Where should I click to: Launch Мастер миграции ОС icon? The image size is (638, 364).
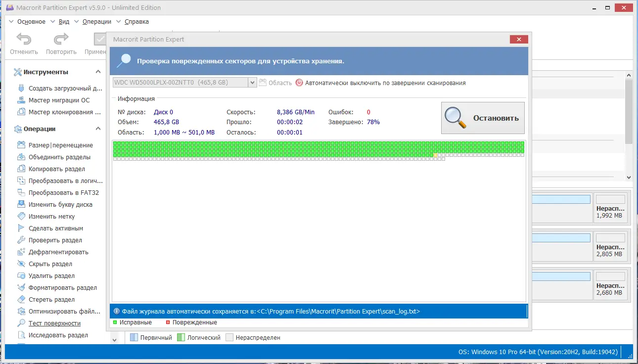pyautogui.click(x=21, y=100)
